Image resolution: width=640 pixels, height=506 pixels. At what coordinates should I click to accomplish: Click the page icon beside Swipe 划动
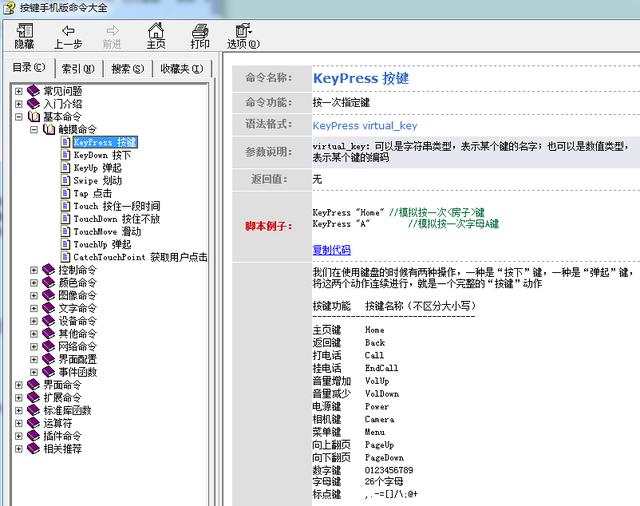(x=65, y=180)
